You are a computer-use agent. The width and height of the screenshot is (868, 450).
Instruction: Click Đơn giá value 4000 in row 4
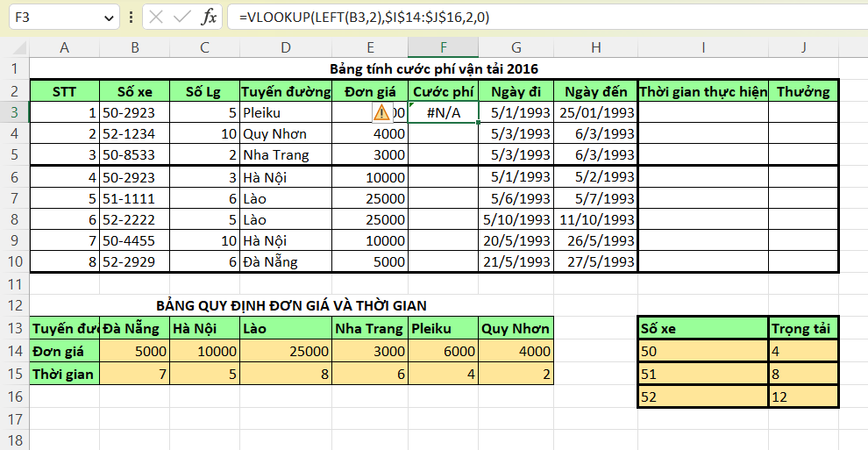pyautogui.click(x=370, y=133)
